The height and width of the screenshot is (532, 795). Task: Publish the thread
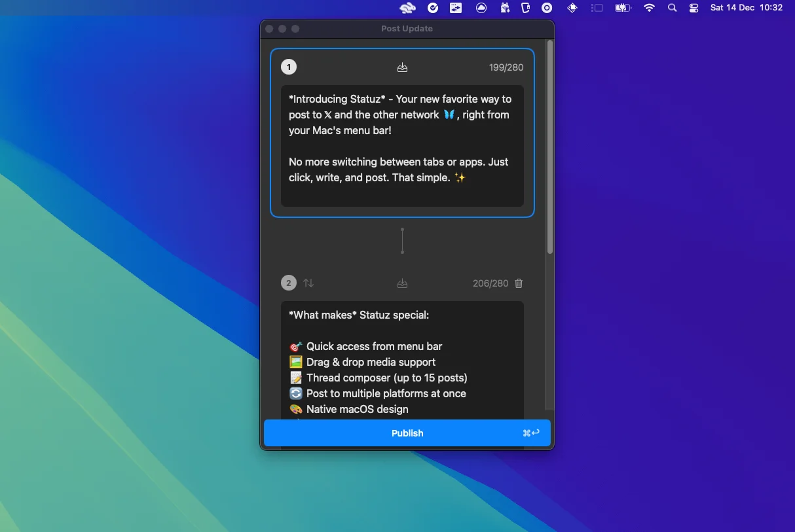(x=407, y=433)
